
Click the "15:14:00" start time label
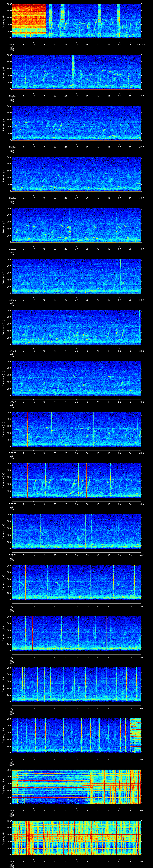(x=12, y=810)
